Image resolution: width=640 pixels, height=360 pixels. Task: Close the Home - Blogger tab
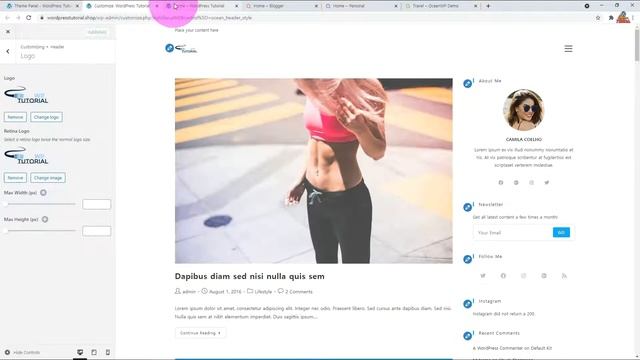(x=316, y=6)
